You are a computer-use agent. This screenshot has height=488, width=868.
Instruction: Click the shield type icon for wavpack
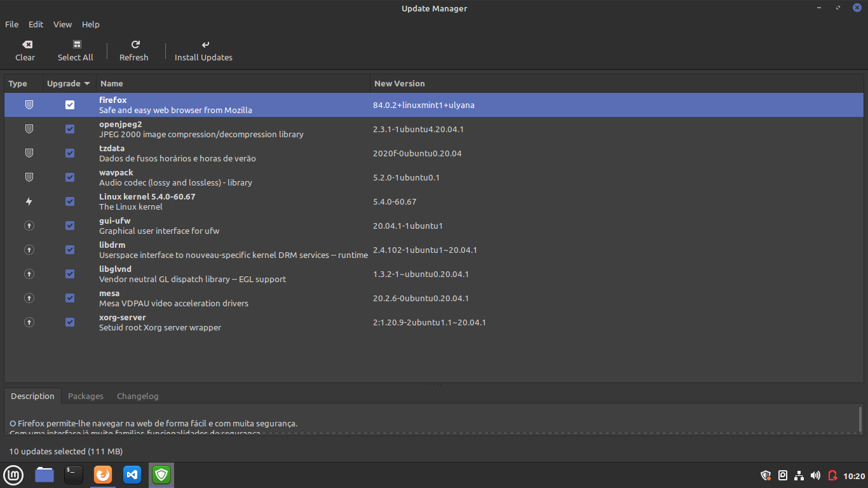click(x=29, y=177)
